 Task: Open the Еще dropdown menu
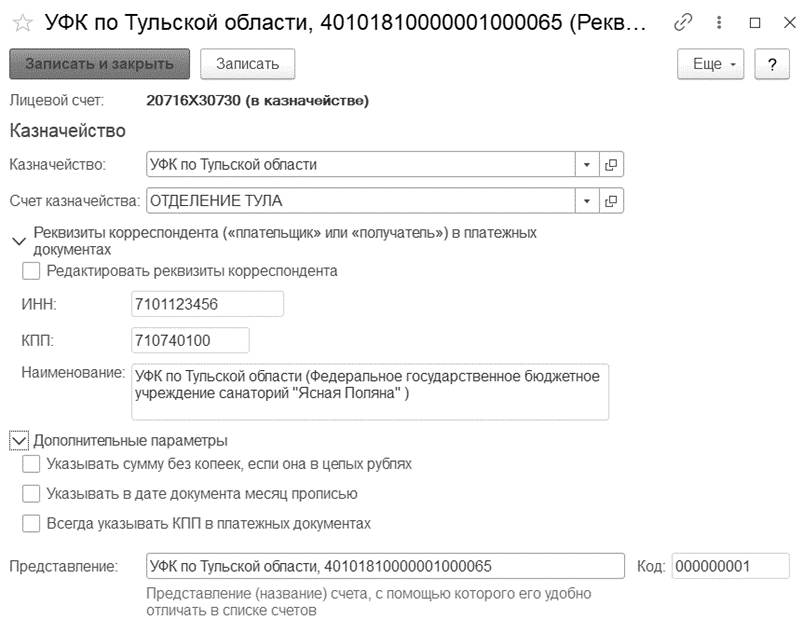(x=710, y=64)
